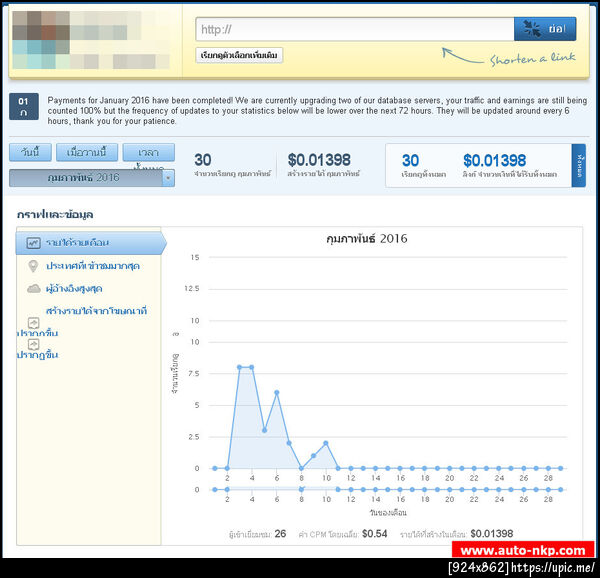This screenshot has height=578, width=600.
Task: Click the dropdown arrow on month selector
Action: click(x=168, y=178)
